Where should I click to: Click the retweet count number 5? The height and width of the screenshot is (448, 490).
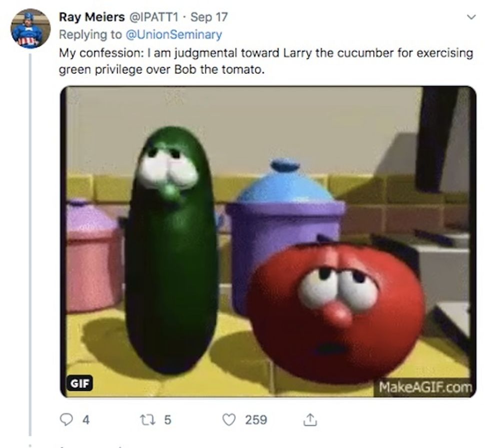[167, 420]
